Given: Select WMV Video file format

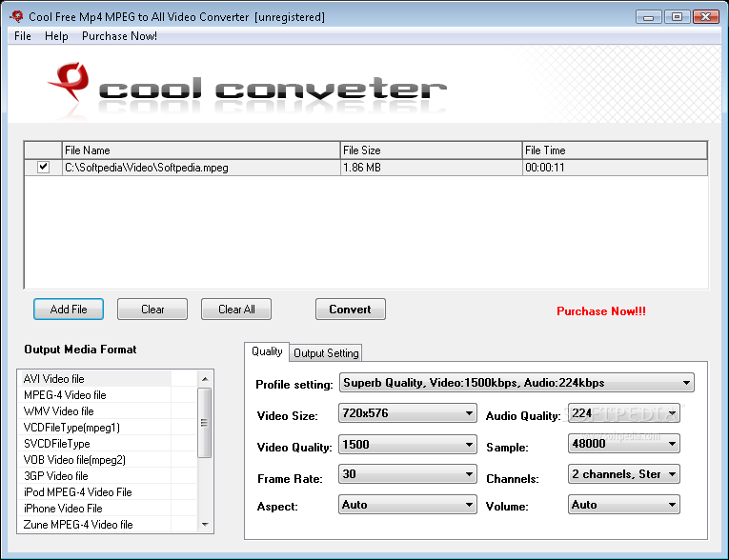Looking at the screenshot, I should (108, 411).
